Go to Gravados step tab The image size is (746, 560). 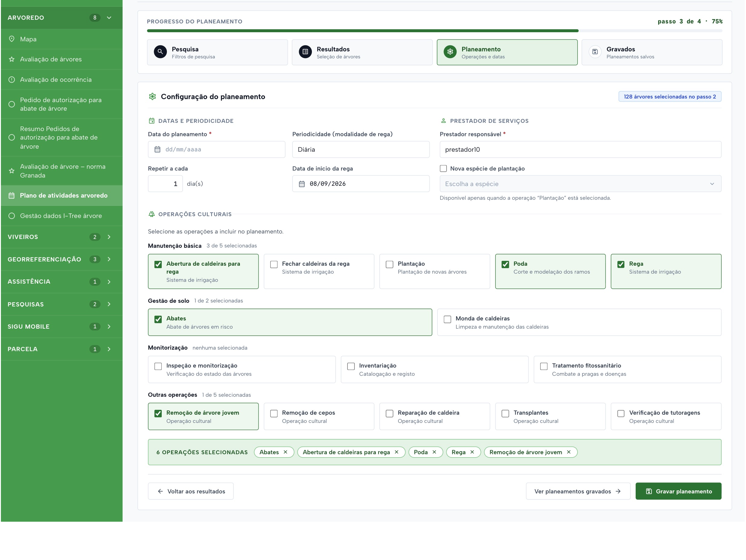(652, 52)
